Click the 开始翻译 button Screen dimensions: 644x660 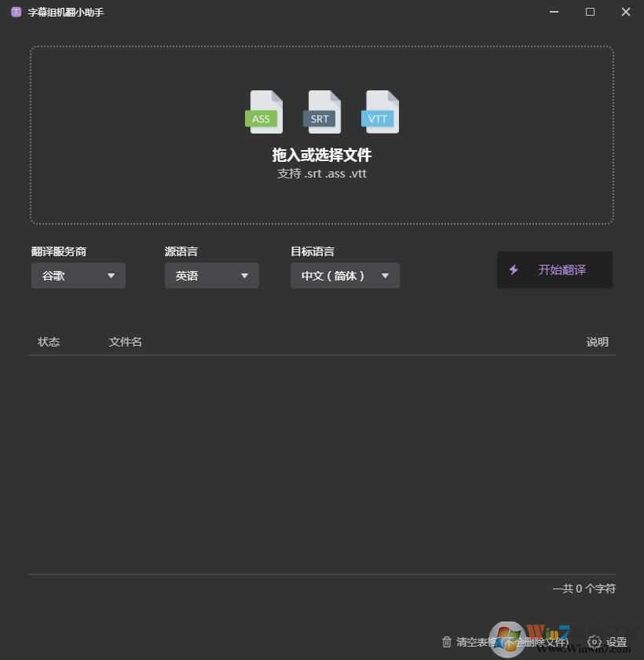554,269
